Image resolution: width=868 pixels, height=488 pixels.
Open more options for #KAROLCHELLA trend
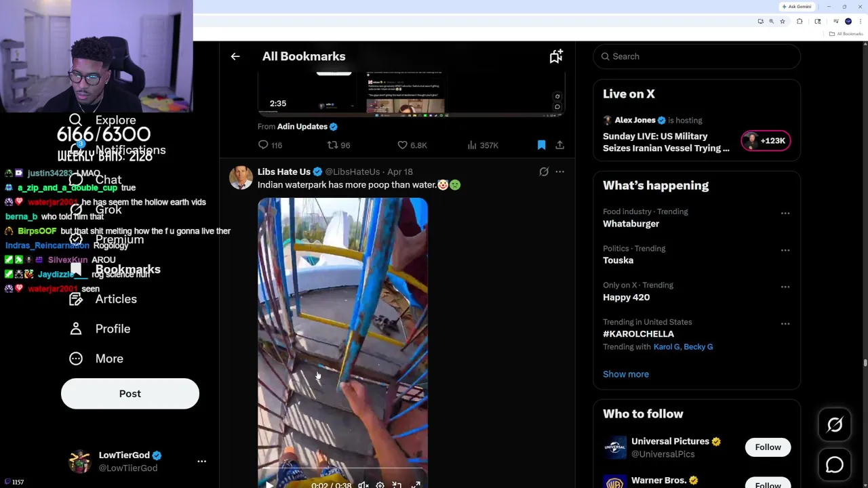pyautogui.click(x=785, y=324)
